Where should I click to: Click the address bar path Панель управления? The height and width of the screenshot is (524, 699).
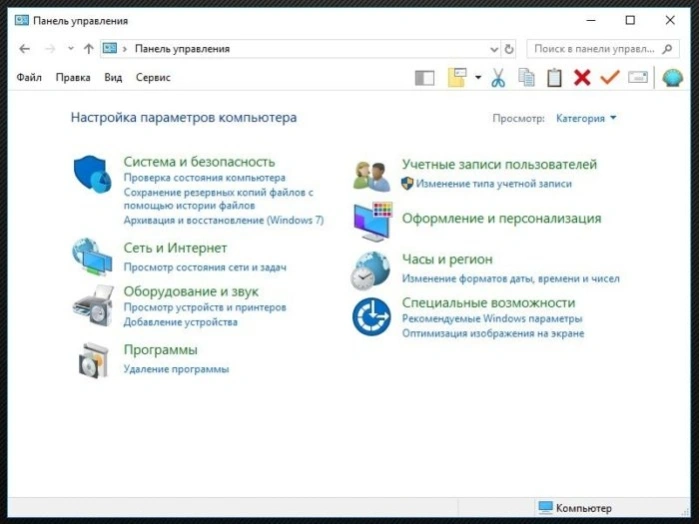[182, 49]
